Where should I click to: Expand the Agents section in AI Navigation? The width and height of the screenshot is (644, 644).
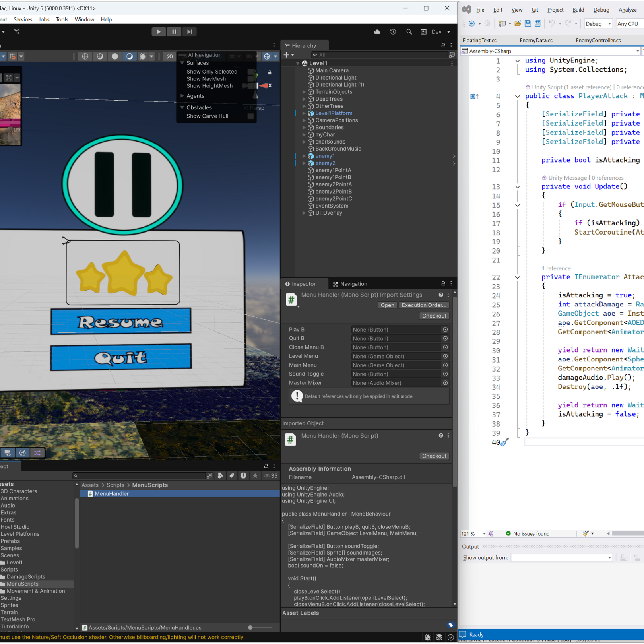click(182, 96)
